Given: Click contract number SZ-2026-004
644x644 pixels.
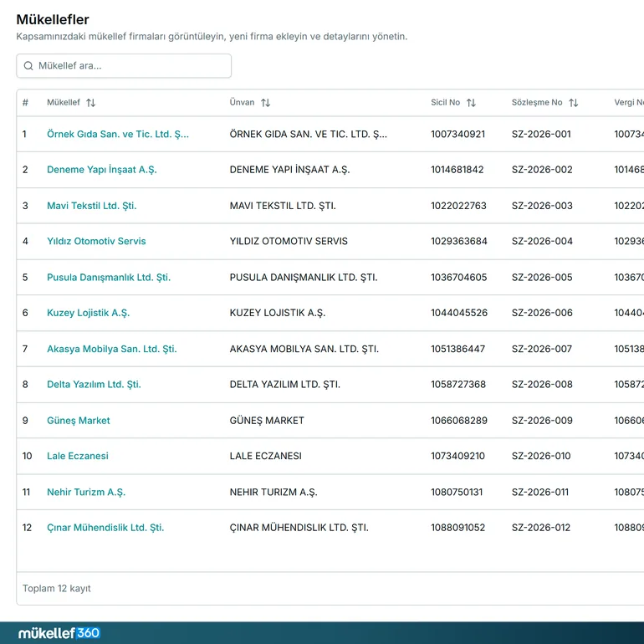Looking at the screenshot, I should [x=542, y=241].
